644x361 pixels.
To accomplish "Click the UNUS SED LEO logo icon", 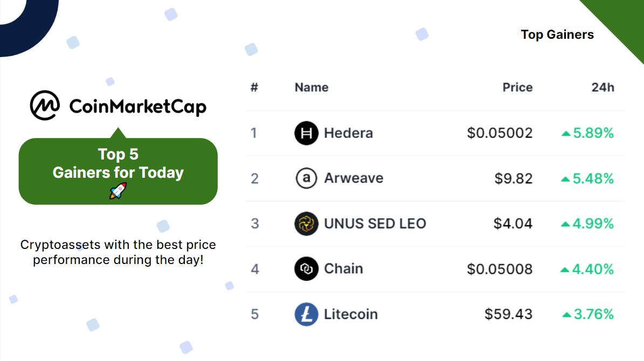I will 306,224.
